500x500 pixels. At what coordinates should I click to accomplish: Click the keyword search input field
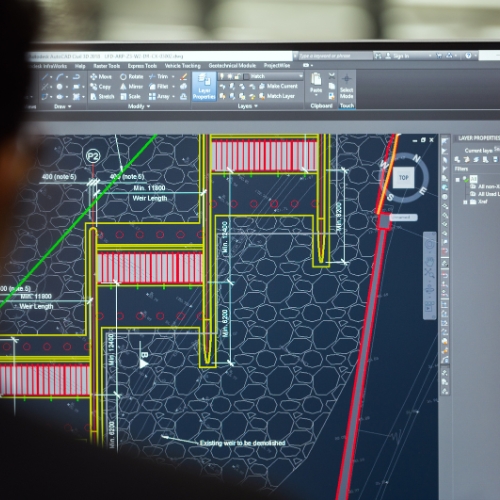[x=335, y=56]
